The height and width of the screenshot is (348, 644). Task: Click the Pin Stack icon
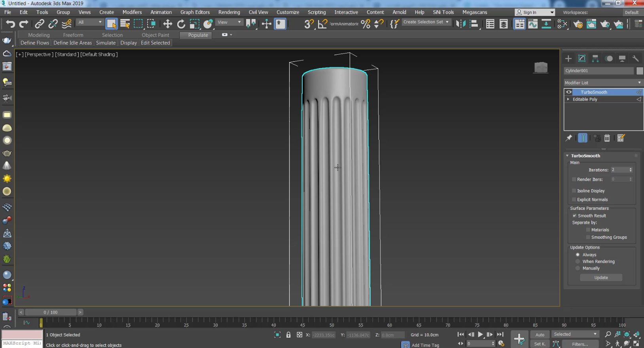tap(569, 138)
